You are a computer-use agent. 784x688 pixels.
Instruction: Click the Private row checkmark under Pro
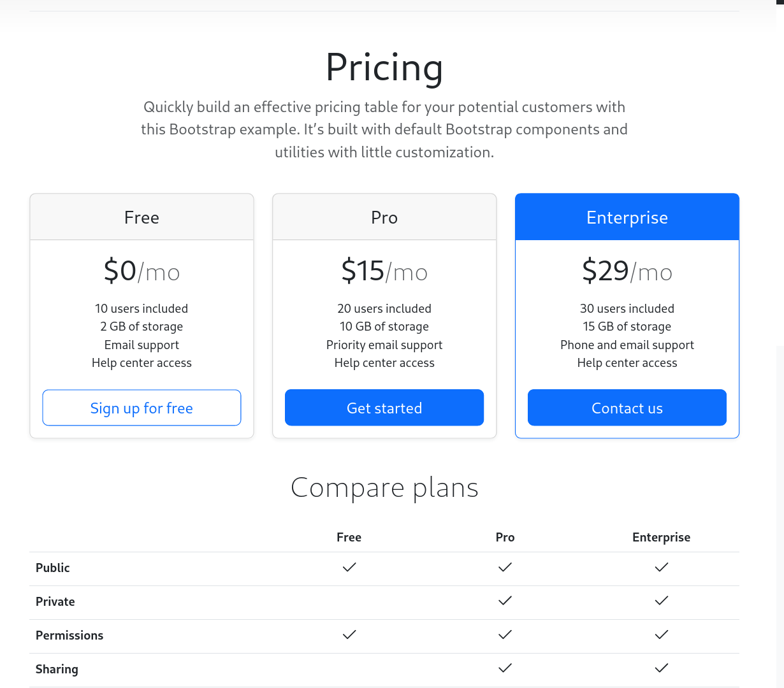click(505, 601)
